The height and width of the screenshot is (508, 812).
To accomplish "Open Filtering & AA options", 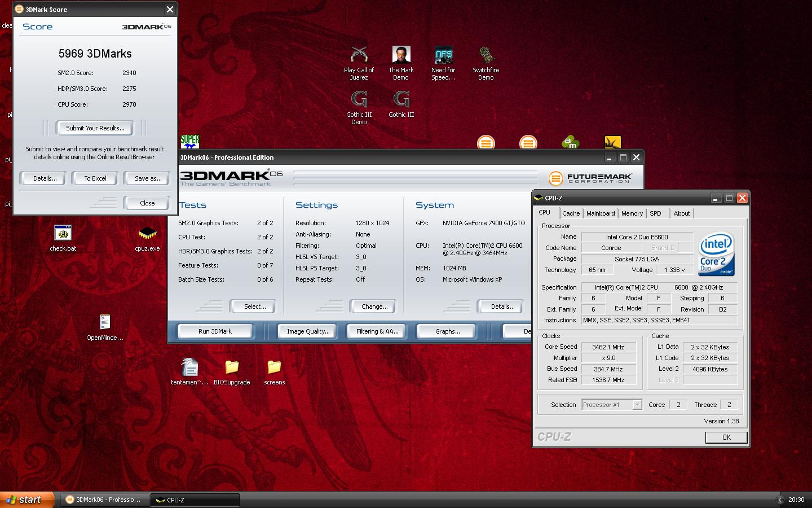I will (377, 331).
